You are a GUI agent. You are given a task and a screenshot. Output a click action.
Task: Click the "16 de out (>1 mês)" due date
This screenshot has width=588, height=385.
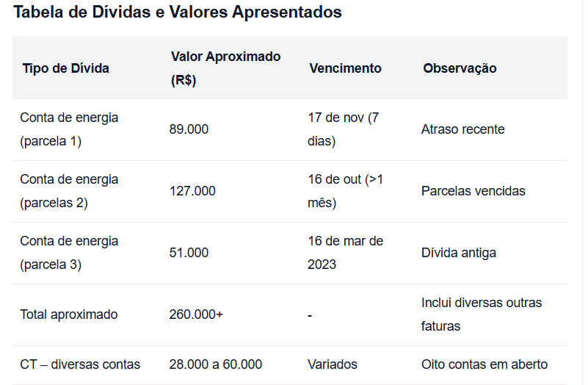click(x=345, y=191)
